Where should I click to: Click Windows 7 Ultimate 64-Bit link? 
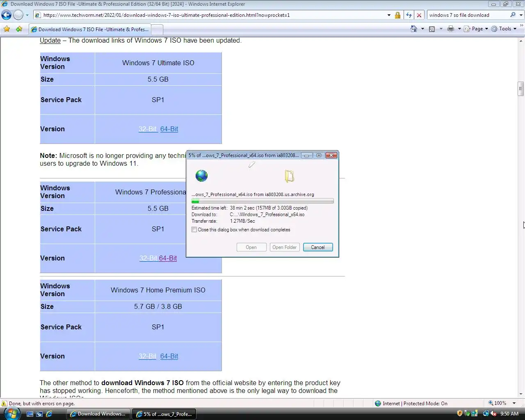click(x=169, y=129)
